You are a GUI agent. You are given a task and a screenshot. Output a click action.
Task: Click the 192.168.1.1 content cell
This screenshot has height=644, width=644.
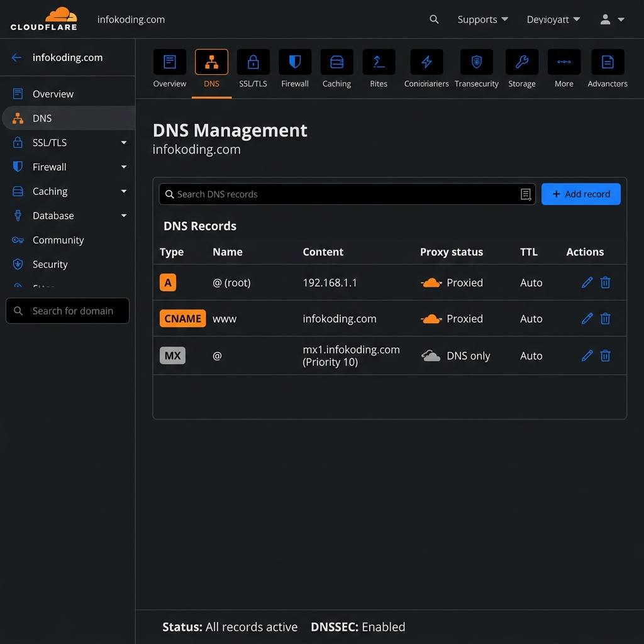(330, 282)
